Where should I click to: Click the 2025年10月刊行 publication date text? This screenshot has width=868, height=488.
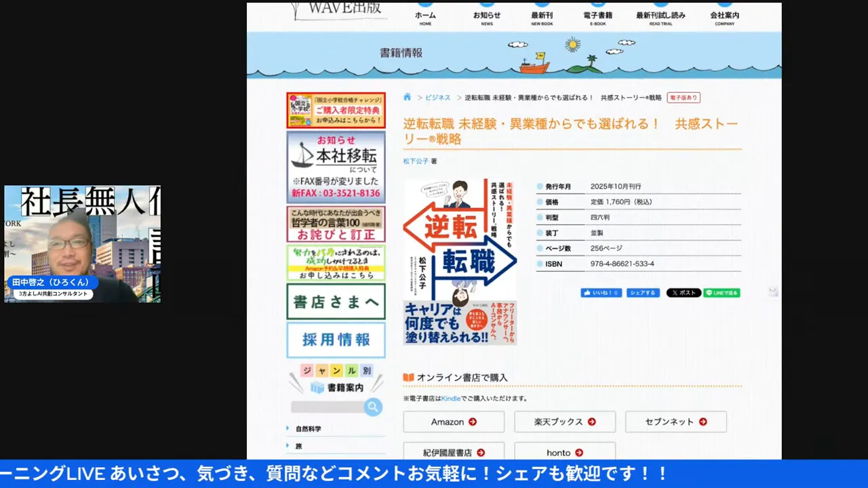click(616, 186)
